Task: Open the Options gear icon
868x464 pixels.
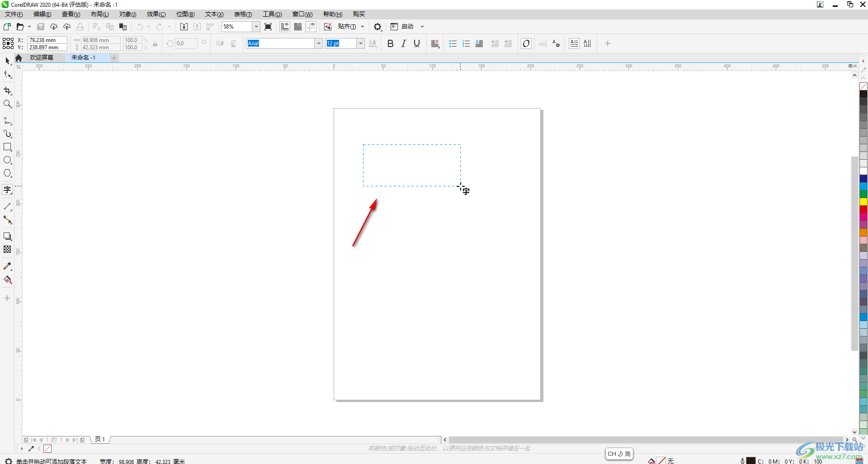Action: [x=377, y=27]
